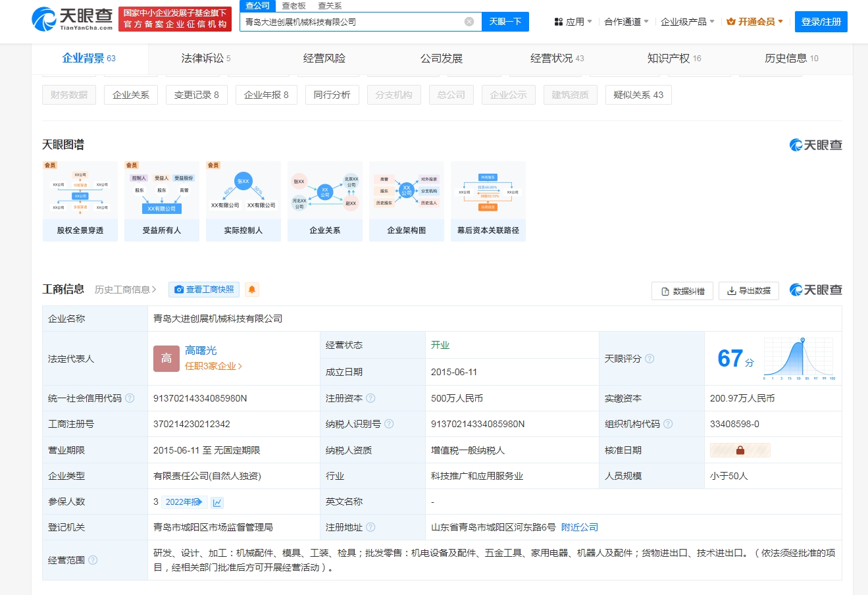868x595 pixels.
Task: Click credit code 91370214334085980N in 统一社会信用代码 row
Action: 200,398
